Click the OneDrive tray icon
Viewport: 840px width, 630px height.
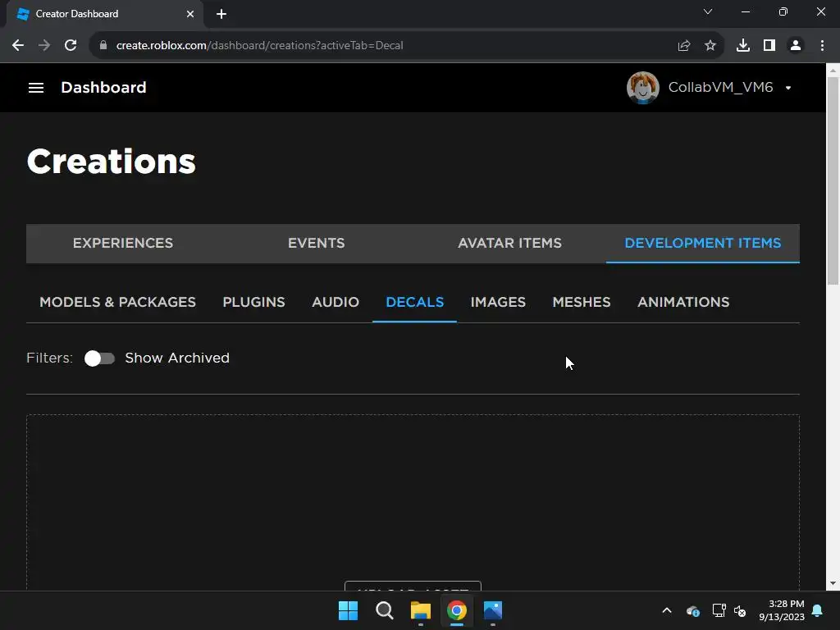693,610
